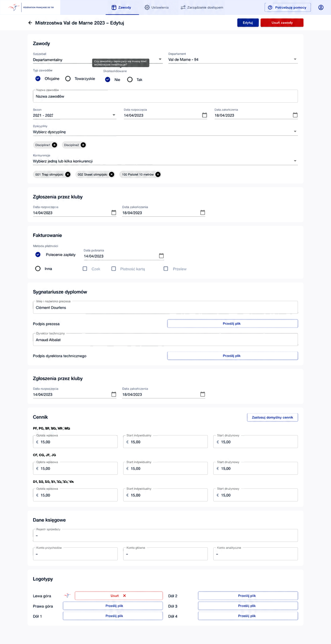331x644 pixels.
Task: Tick the Czek checkbox
Action: [x=85, y=269]
